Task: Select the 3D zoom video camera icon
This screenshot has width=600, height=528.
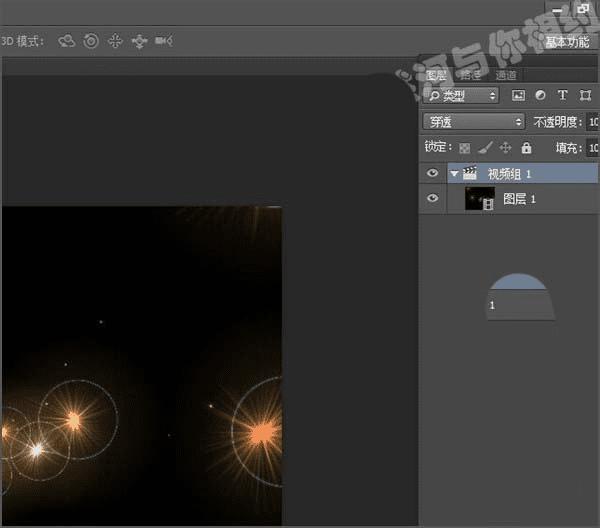Action: (164, 41)
